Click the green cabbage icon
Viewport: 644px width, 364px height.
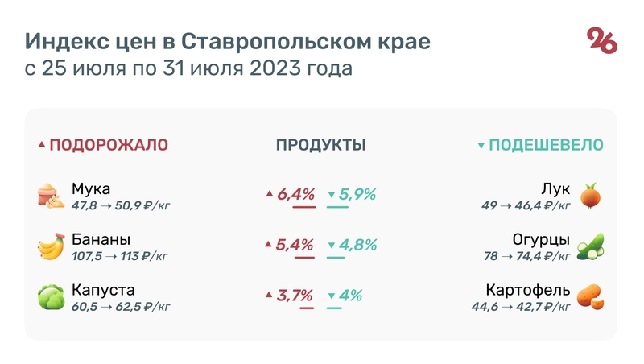pos(51,296)
